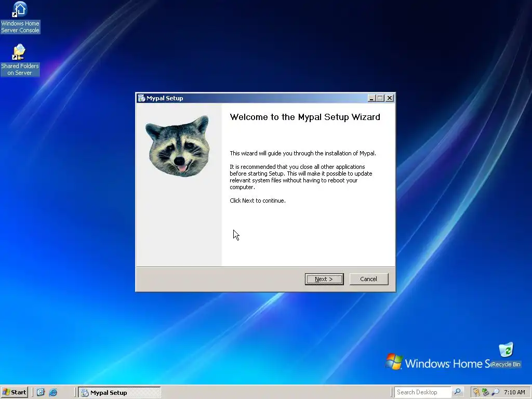This screenshot has height=399, width=532.
Task: Select Mypal Setup taskbar button
Action: [x=119, y=393]
